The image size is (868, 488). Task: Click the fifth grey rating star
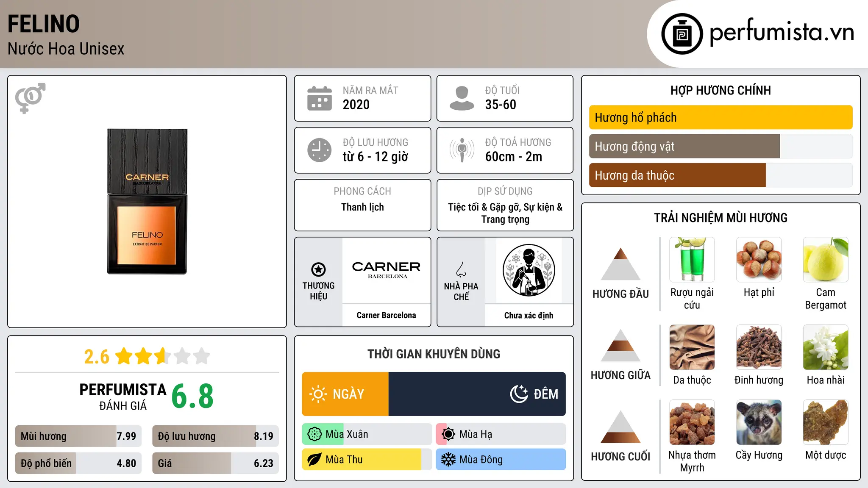[202, 356]
